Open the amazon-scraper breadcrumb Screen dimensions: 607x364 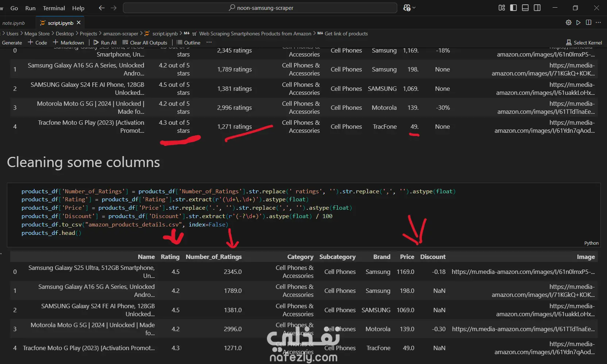pyautogui.click(x=121, y=34)
